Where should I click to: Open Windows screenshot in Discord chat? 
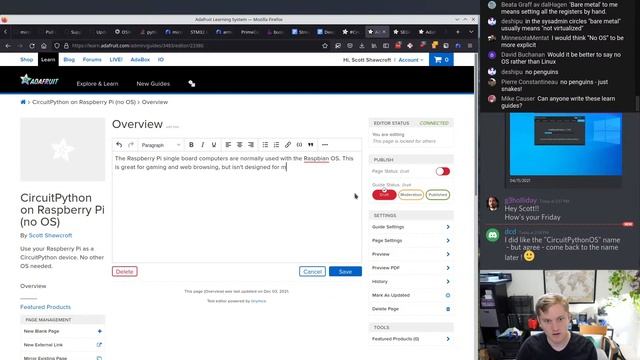coord(566,144)
